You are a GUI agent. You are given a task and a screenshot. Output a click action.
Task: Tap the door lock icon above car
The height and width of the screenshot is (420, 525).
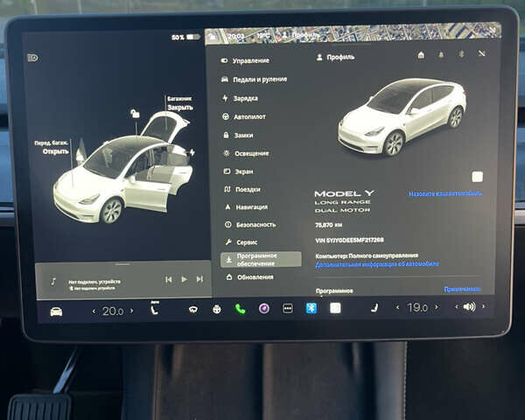pyautogui.click(x=135, y=113)
